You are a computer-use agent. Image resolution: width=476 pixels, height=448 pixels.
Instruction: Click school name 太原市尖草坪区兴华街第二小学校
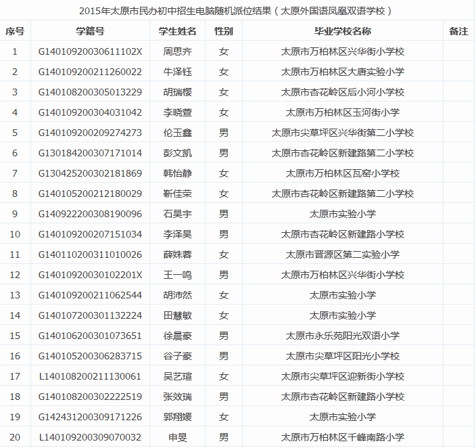[342, 133]
